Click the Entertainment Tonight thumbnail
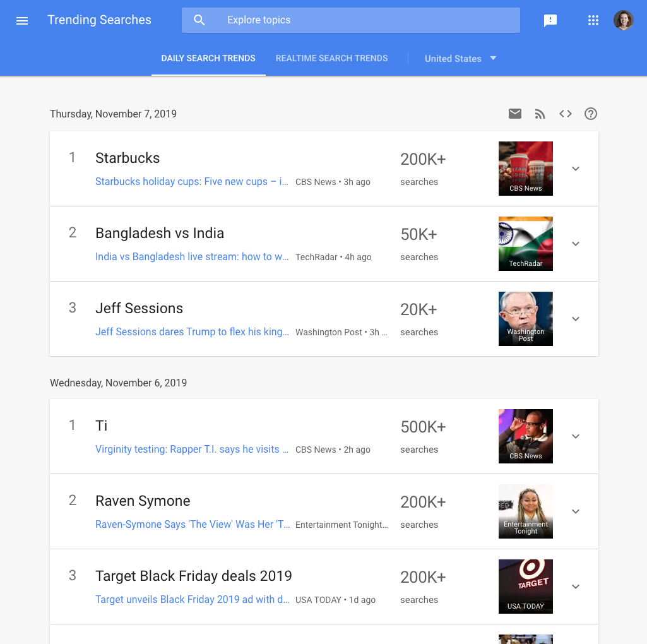This screenshot has width=647, height=644. [526, 511]
